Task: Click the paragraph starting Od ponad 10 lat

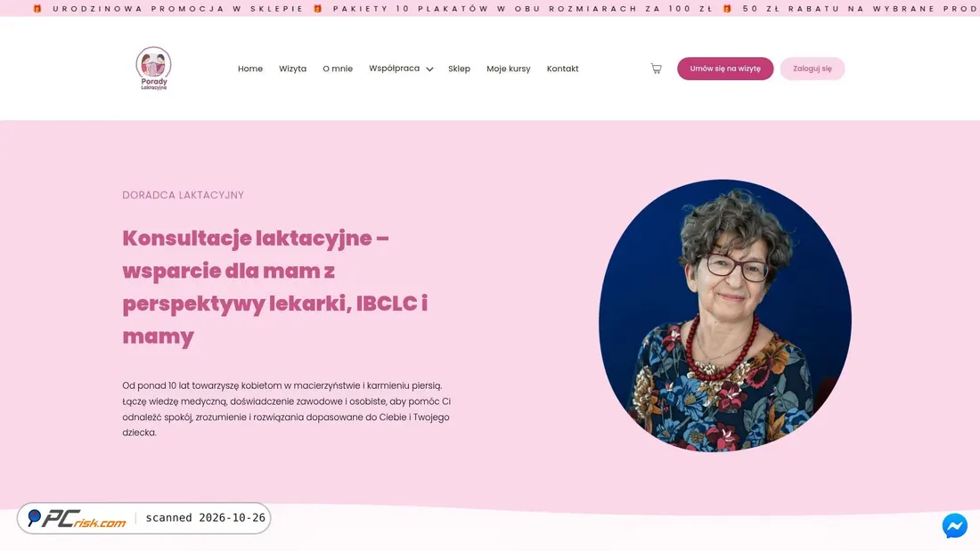Action: (286, 409)
